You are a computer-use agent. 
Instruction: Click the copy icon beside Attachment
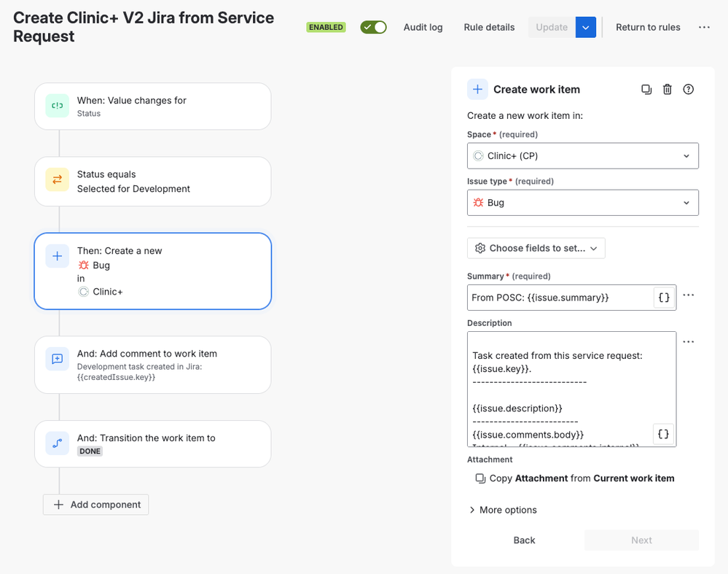480,478
